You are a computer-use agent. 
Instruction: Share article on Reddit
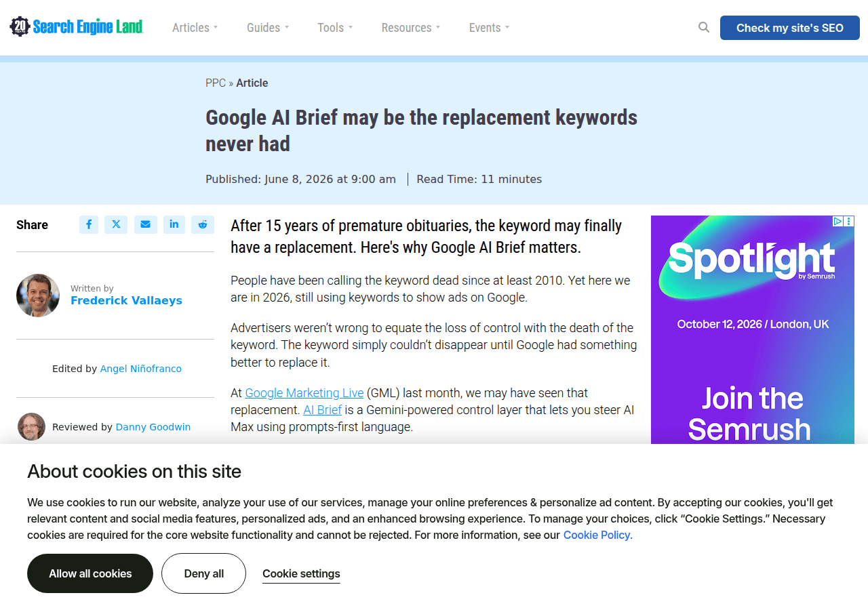click(203, 224)
